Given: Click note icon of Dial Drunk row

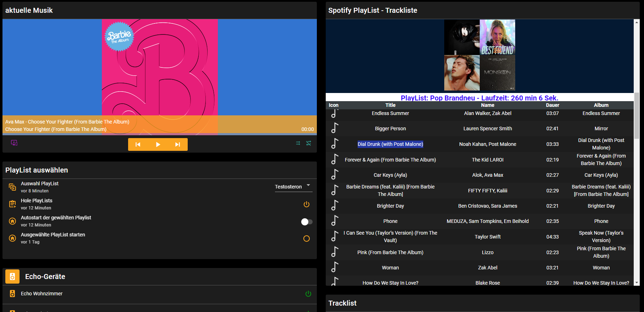Looking at the screenshot, I should [335, 143].
